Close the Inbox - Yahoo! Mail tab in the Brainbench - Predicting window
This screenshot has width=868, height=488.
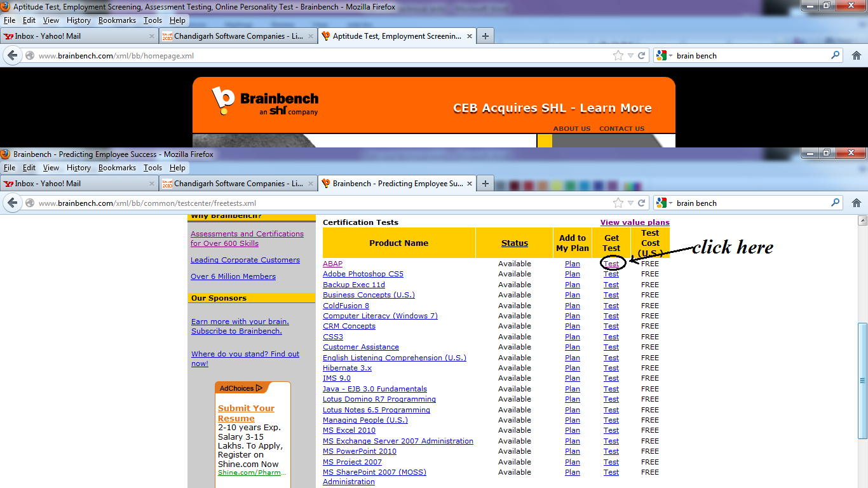point(152,184)
